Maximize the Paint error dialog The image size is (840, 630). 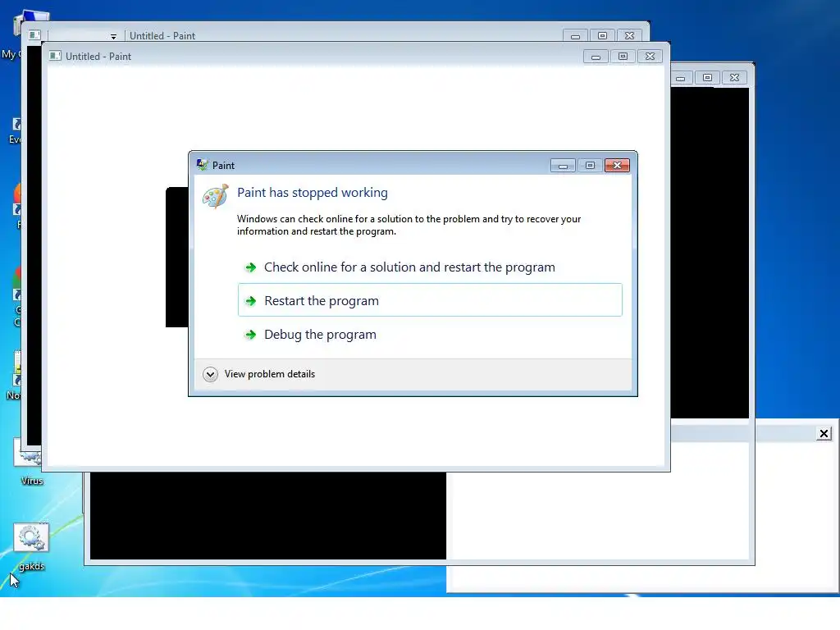[590, 166]
